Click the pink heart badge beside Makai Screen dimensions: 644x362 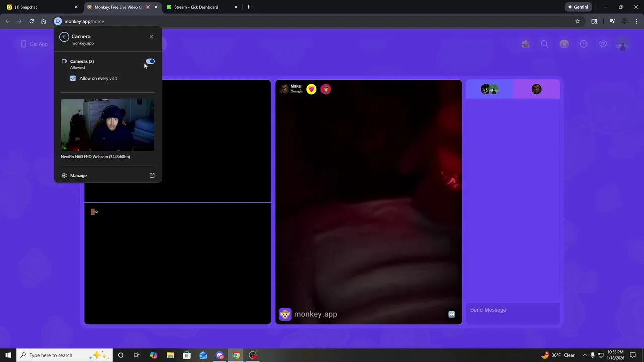click(x=311, y=89)
